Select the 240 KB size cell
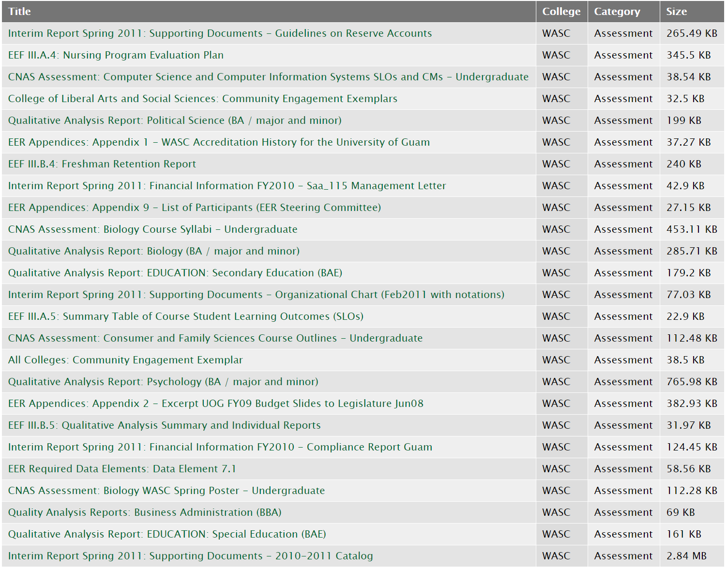The height and width of the screenshot is (570, 728). click(x=692, y=164)
